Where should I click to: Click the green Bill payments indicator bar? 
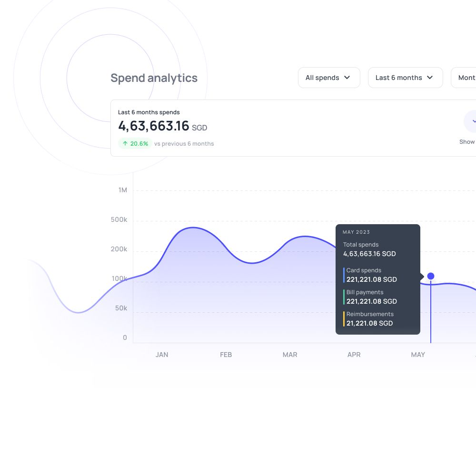pyautogui.click(x=344, y=297)
